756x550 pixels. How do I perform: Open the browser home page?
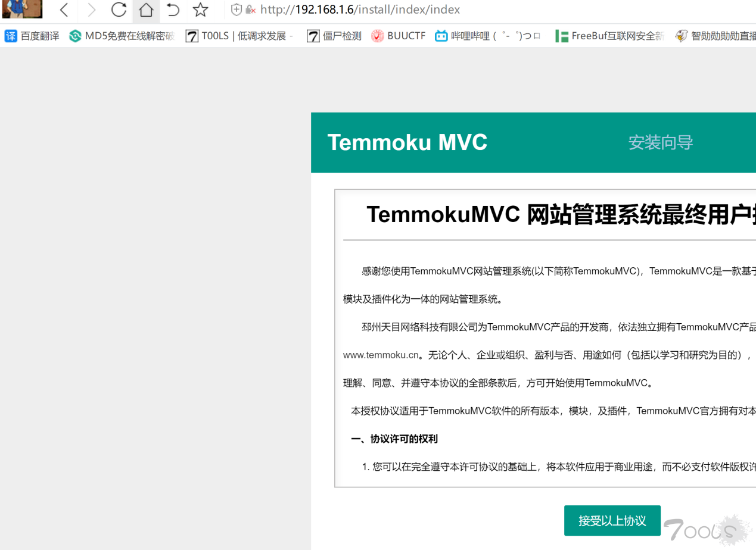146,10
